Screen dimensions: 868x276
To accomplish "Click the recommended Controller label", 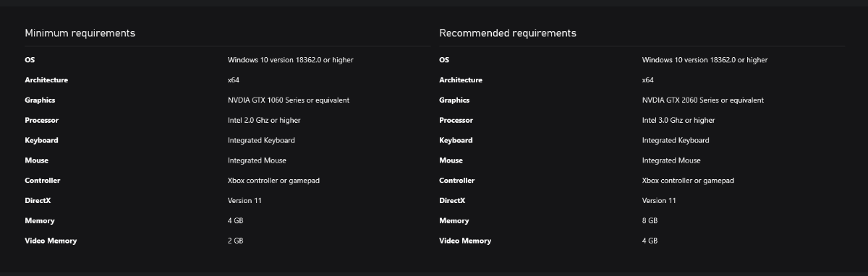I will pos(457,181).
